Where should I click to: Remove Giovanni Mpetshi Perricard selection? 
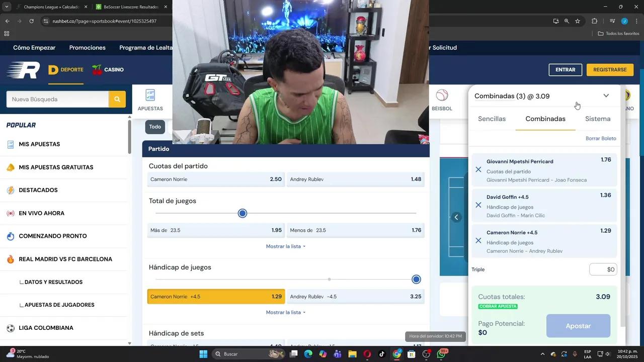(478, 170)
